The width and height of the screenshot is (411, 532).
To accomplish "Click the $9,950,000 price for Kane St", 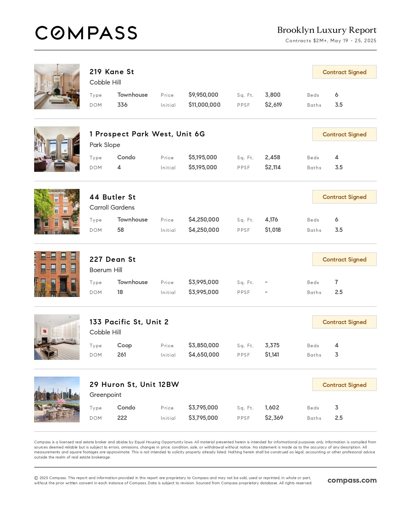I will tap(203, 95).
